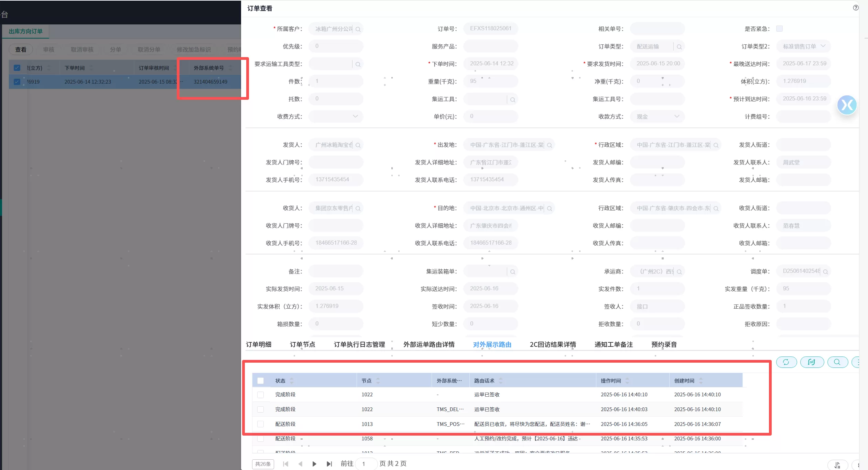Screen dimensions: 868x470
Task: Click the magnifier search icon above the table
Action: [837, 362]
